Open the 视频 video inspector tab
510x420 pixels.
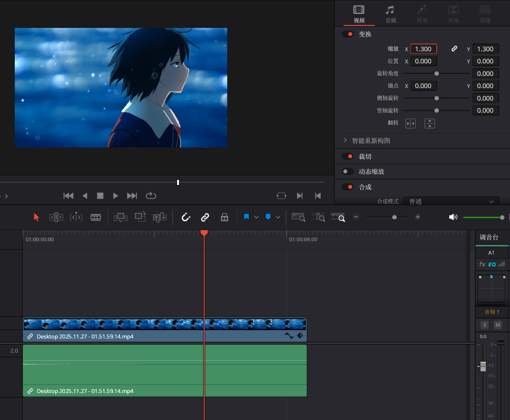click(359, 15)
